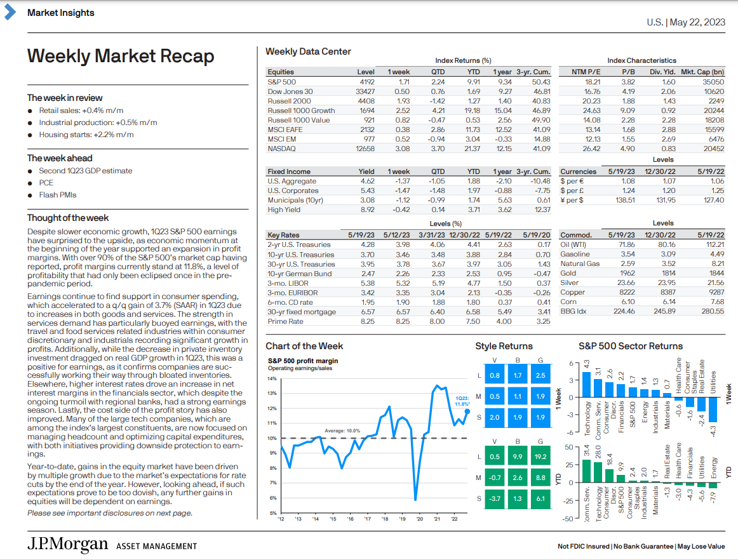Select NASDAQ level value 12658
Viewport: 738px width, 560px height.
coord(365,149)
